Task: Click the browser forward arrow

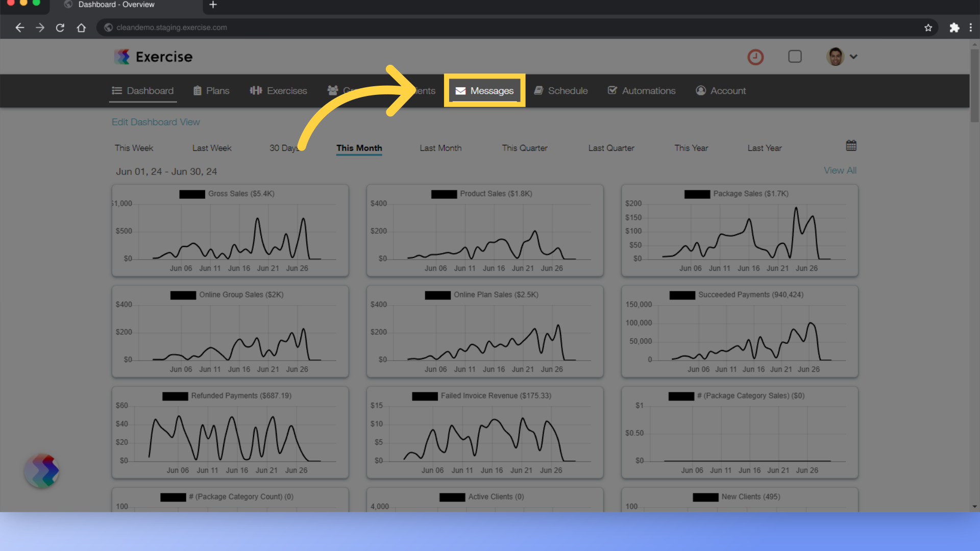Action: [x=40, y=28]
